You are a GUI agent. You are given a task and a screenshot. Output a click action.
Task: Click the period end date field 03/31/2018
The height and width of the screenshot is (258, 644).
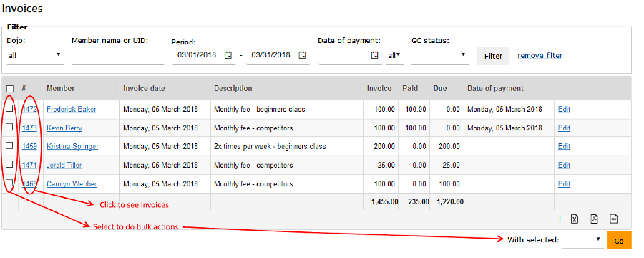271,55
